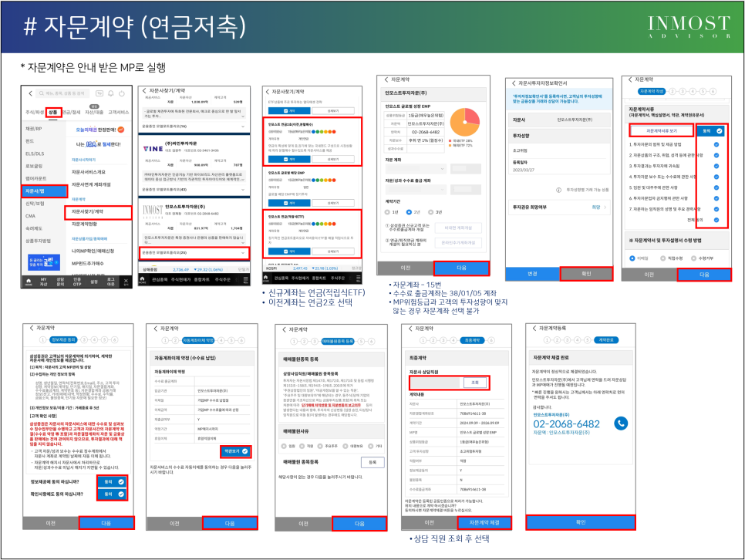
Task: Open the 자문 계좌 account dropdown
Action: pyautogui.click(x=416, y=169)
